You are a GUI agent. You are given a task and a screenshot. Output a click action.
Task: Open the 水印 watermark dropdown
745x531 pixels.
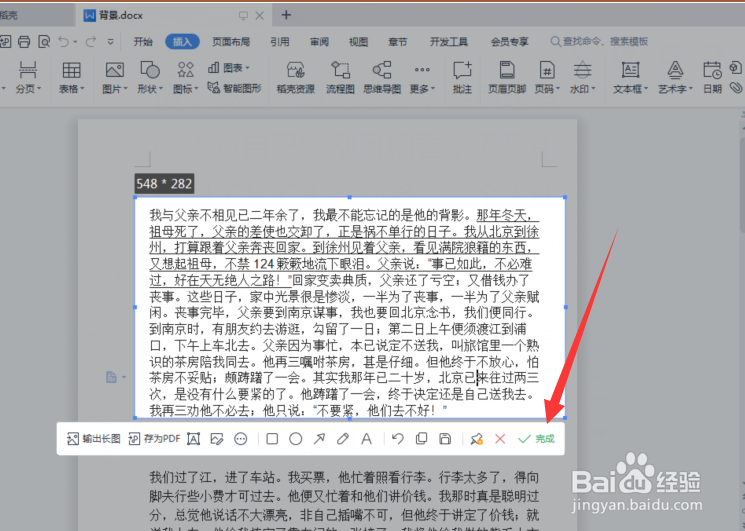pos(583,77)
